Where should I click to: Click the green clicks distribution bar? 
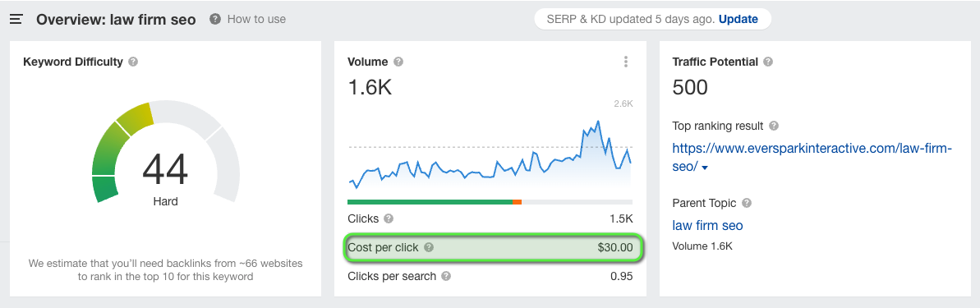point(430,202)
